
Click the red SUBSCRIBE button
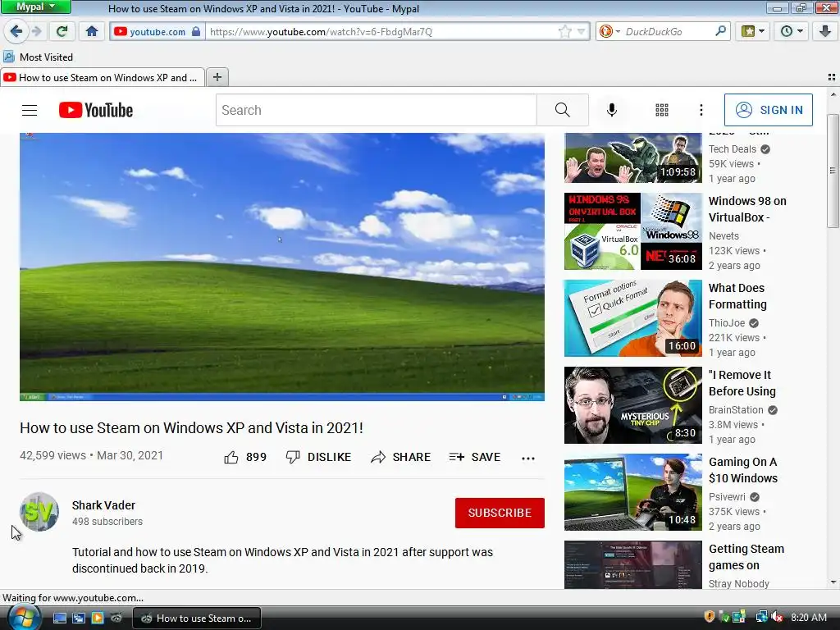500,513
